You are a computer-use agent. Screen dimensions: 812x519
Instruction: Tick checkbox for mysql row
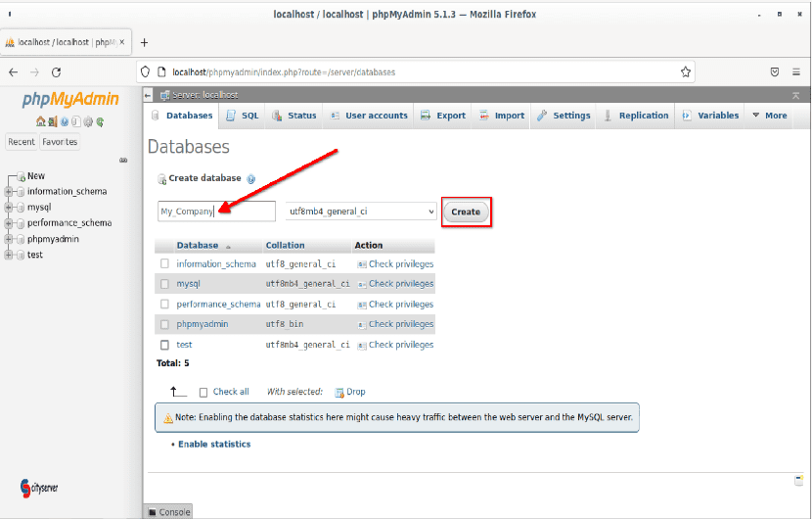click(164, 284)
